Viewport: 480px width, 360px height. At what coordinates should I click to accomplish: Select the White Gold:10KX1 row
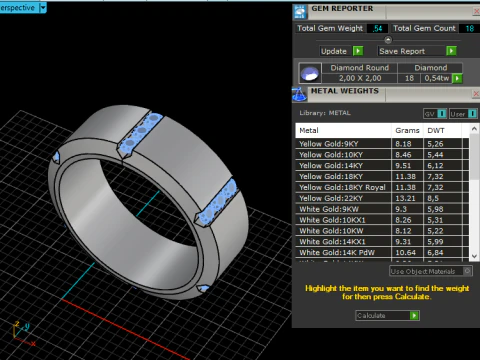click(x=382, y=220)
